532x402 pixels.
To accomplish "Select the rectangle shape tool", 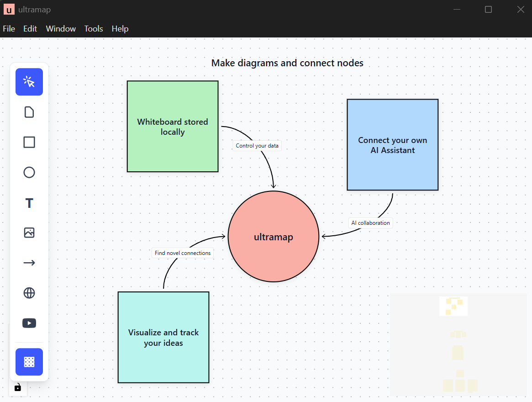I will point(29,142).
